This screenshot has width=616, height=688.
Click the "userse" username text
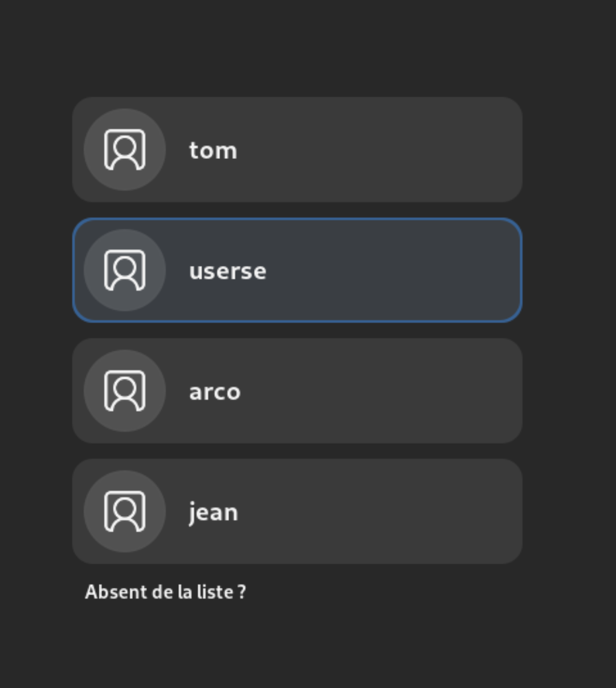click(x=227, y=271)
